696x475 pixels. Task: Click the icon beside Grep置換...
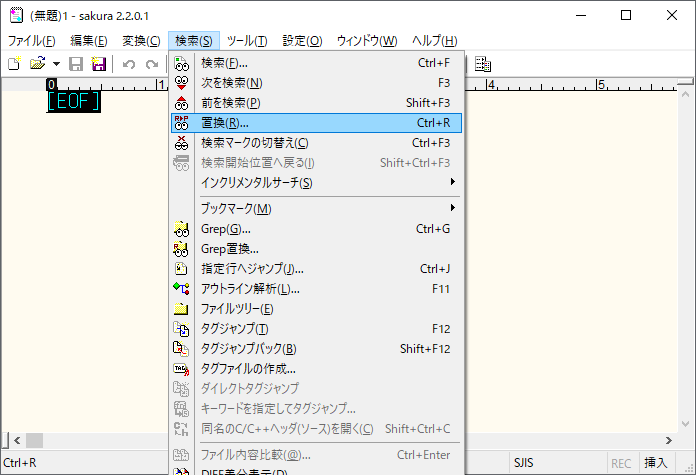182,249
